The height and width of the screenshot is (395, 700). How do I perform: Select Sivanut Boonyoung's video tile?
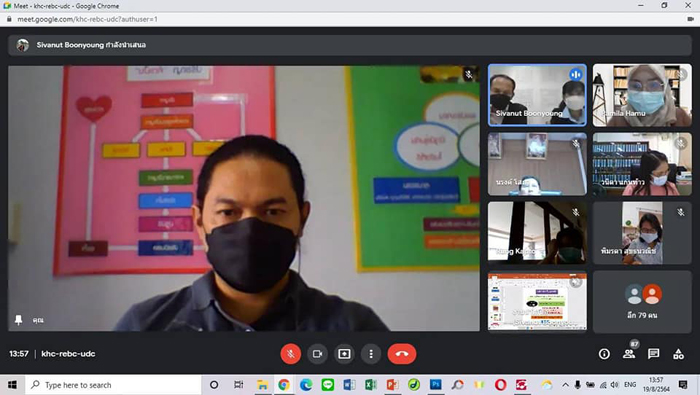point(537,95)
